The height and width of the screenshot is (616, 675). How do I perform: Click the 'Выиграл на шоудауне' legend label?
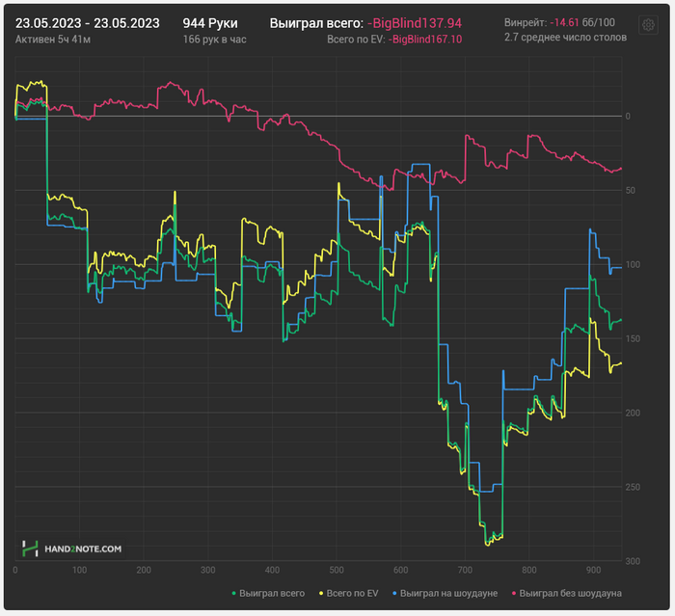tap(448, 593)
